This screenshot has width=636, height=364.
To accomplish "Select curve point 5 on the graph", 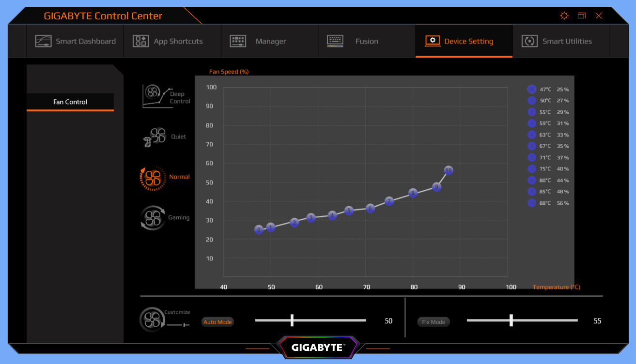I will point(349,211).
